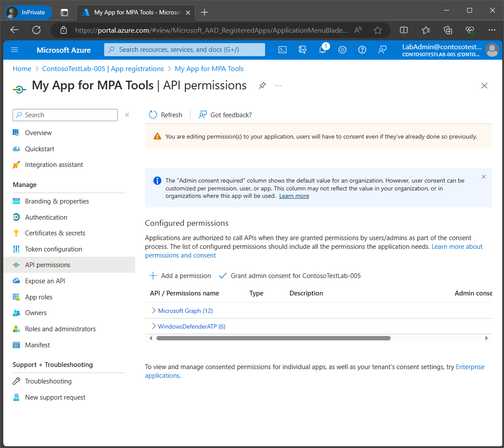This screenshot has height=448, width=504.
Task: Open the Enterprise applications link
Action: pos(315,371)
